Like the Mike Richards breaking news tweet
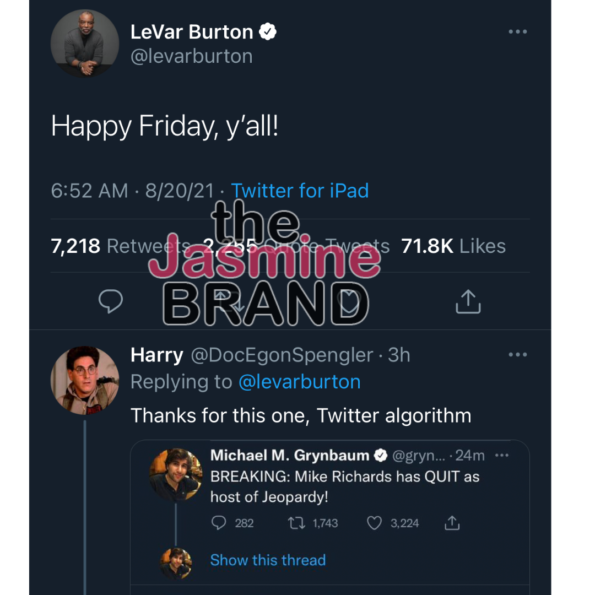The width and height of the screenshot is (595, 595). coord(374,523)
